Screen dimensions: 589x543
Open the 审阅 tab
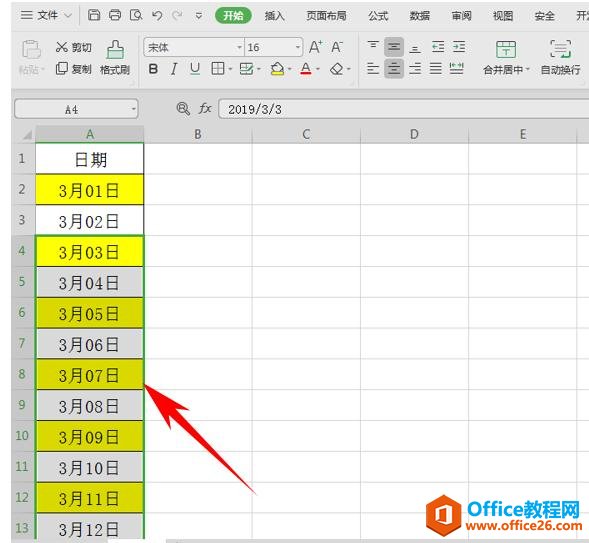click(x=461, y=15)
